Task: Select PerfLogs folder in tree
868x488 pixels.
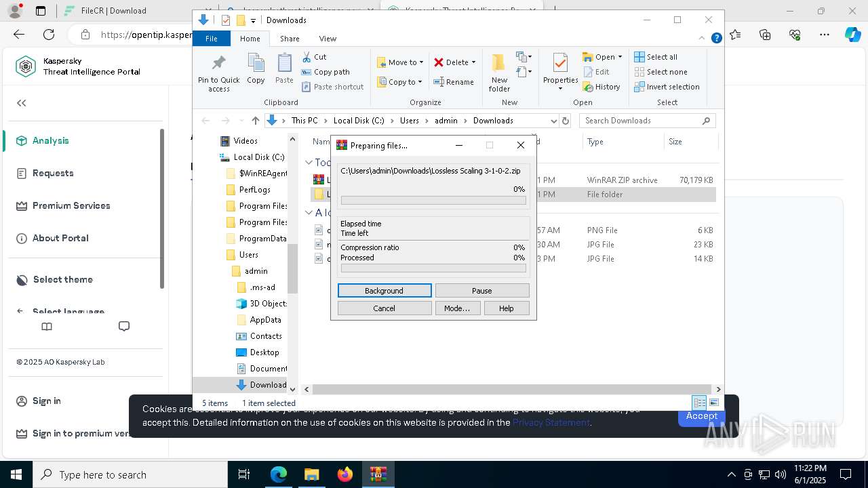Action: 254,190
